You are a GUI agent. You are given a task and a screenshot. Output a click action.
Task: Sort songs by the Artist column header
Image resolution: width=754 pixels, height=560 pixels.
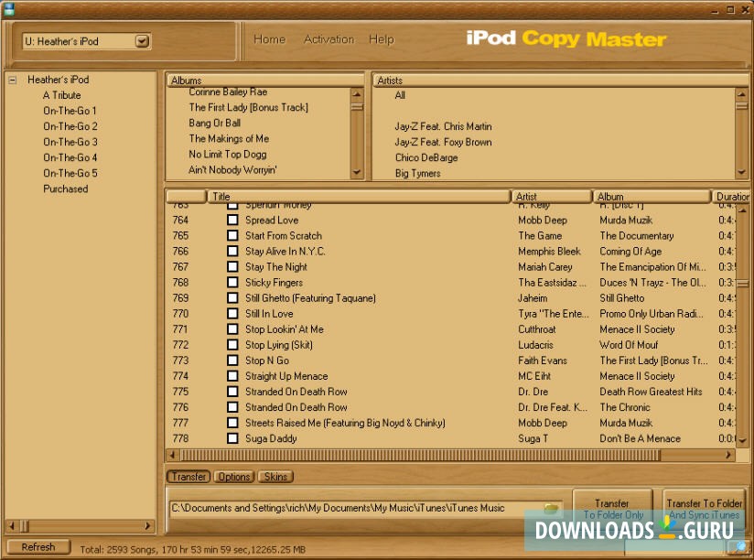point(550,196)
